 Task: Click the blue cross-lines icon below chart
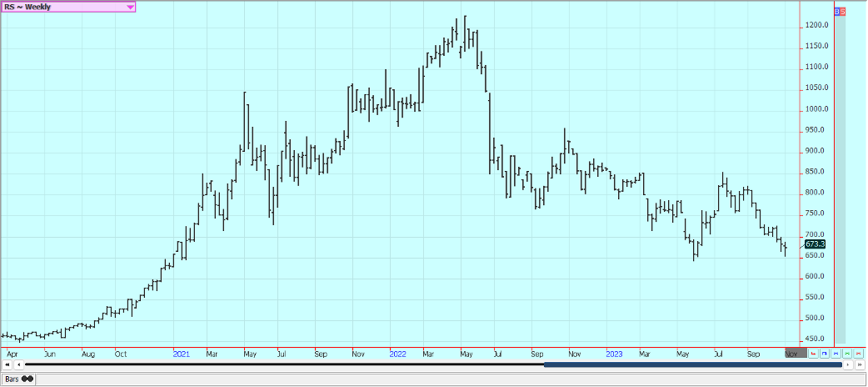pyautogui.click(x=836, y=354)
